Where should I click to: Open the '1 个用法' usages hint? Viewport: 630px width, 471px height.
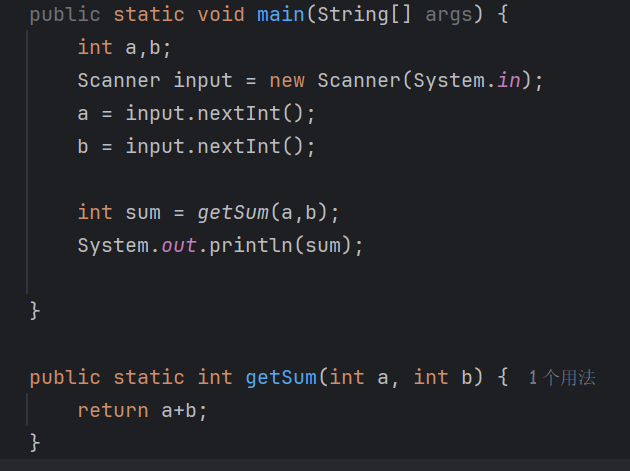tap(562, 377)
